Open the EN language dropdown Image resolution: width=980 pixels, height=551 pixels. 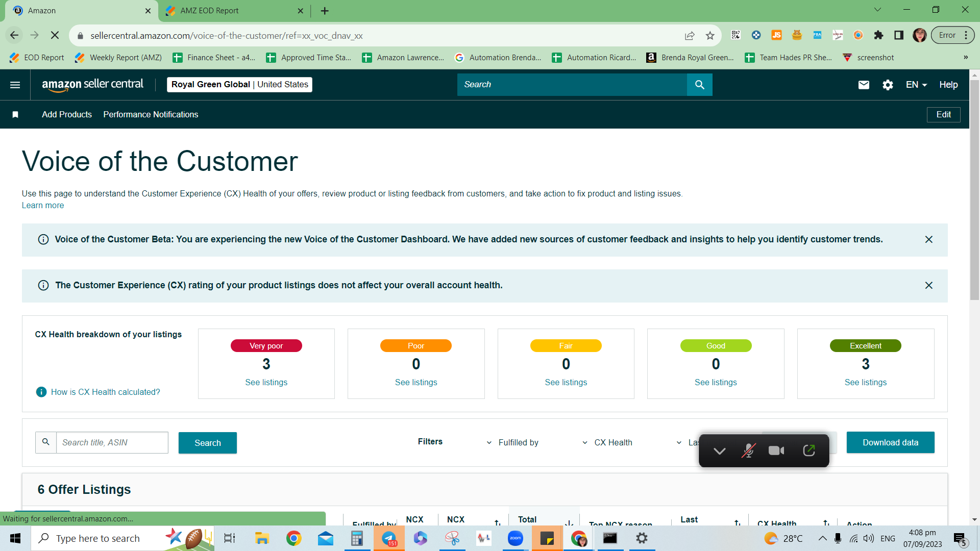(916, 85)
